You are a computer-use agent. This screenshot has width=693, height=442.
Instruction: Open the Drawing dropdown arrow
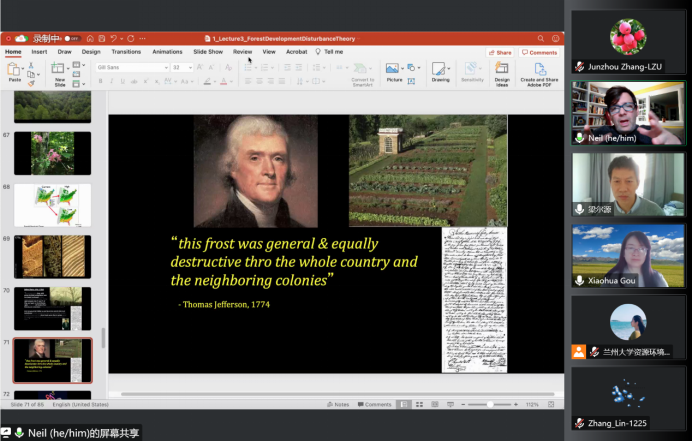[449, 69]
